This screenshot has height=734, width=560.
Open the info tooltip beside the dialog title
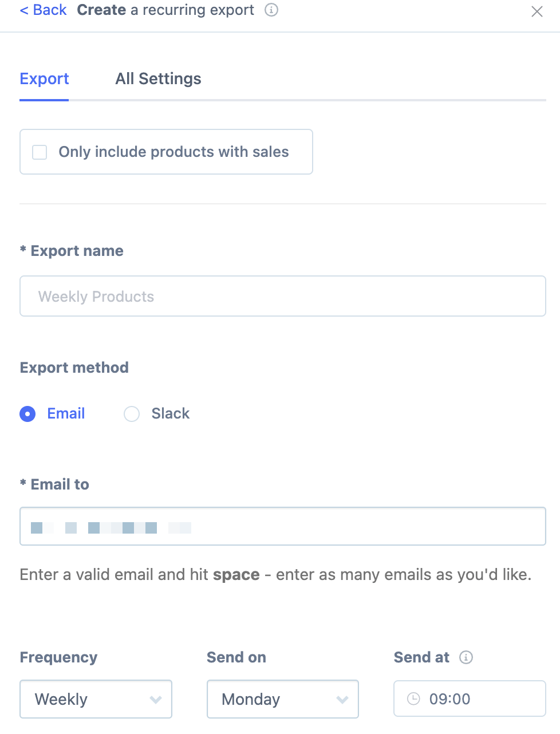click(x=270, y=10)
